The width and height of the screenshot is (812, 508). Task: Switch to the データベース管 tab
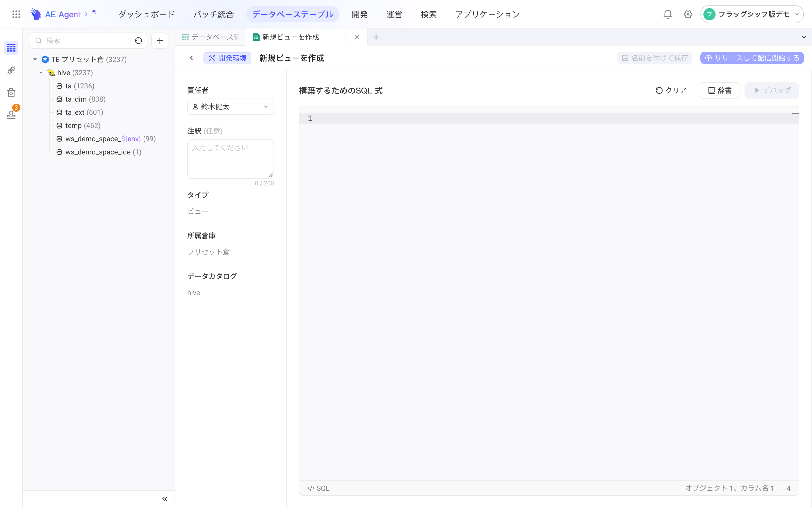pyautogui.click(x=210, y=37)
